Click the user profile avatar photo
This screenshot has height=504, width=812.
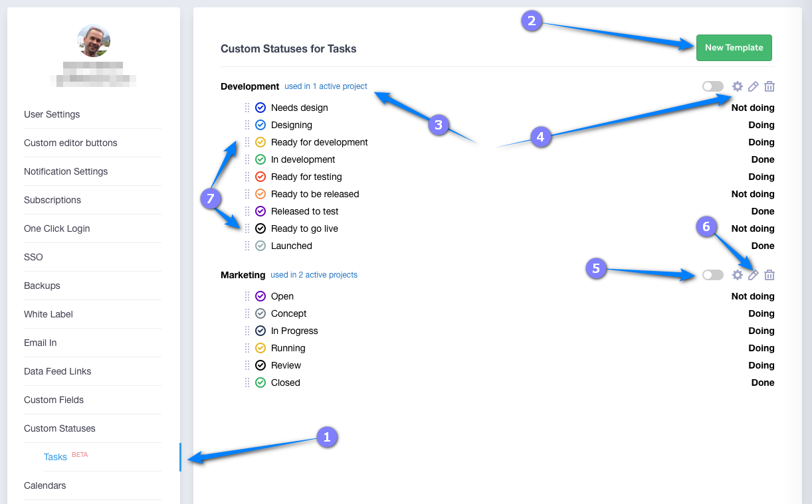[94, 41]
